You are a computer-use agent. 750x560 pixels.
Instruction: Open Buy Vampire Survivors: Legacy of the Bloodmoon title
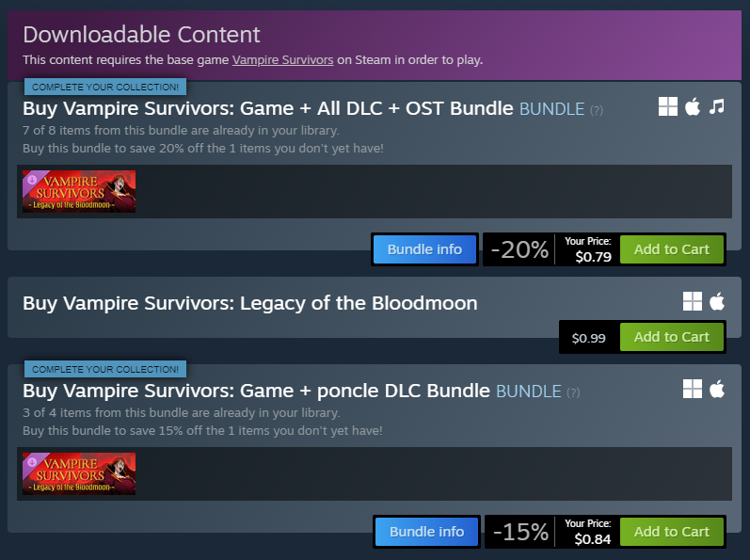250,303
